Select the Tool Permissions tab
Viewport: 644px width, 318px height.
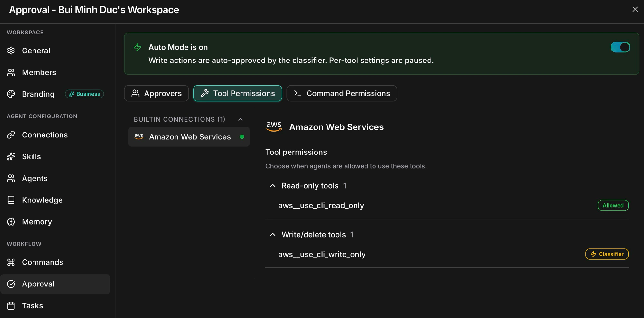tap(238, 93)
